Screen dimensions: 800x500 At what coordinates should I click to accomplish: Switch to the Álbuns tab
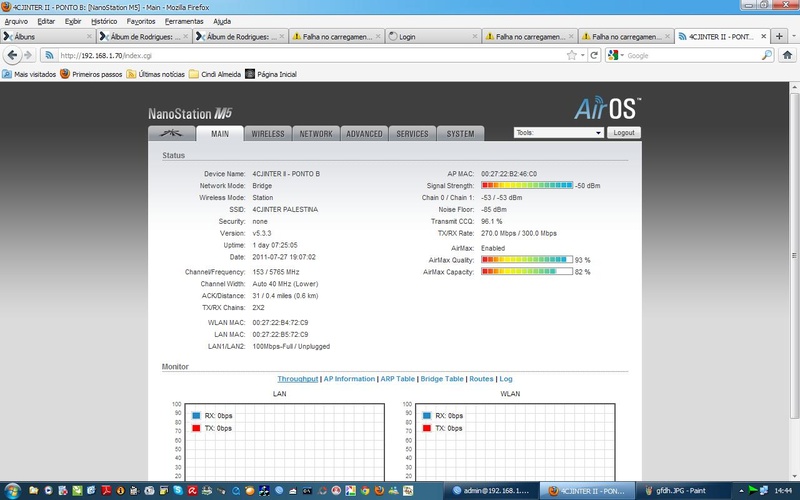point(47,36)
